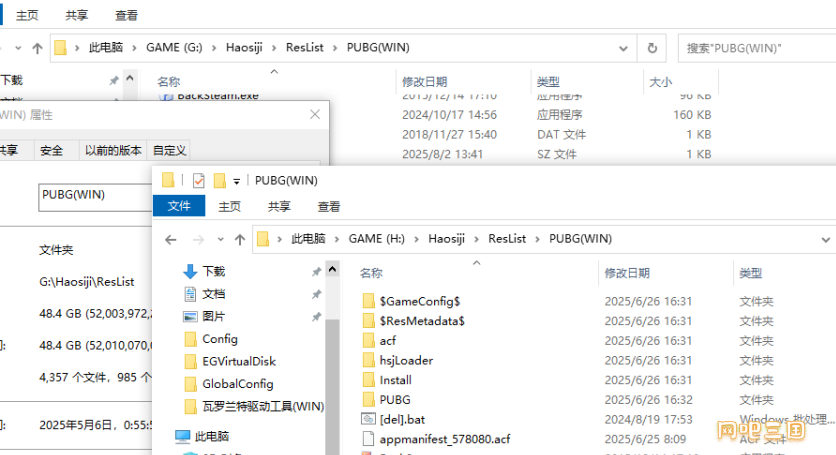Click ResList breadcrumb in front window
The image size is (836, 455).
[x=507, y=238]
